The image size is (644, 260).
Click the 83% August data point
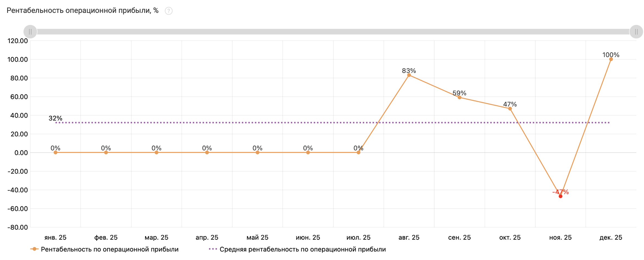pyautogui.click(x=409, y=75)
